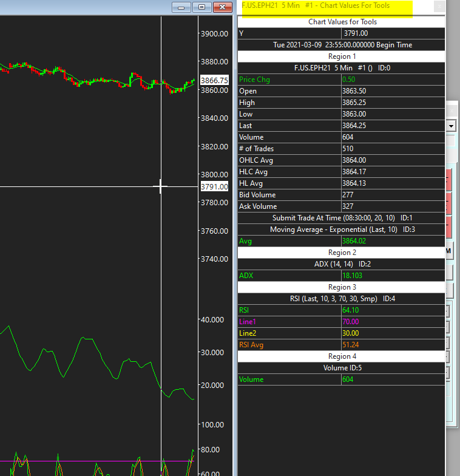Close the Chart Values For Tools window
Image resolution: width=460 pixels, height=476 pixels.
pyautogui.click(x=439, y=6)
